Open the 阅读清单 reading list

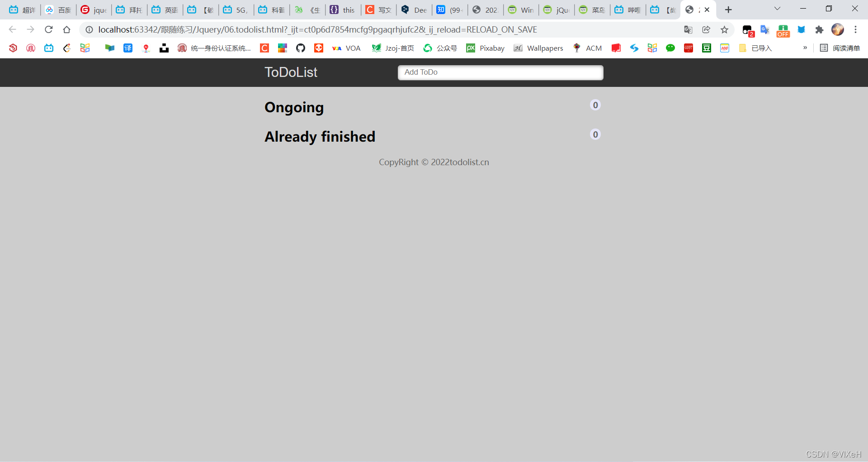click(x=840, y=48)
